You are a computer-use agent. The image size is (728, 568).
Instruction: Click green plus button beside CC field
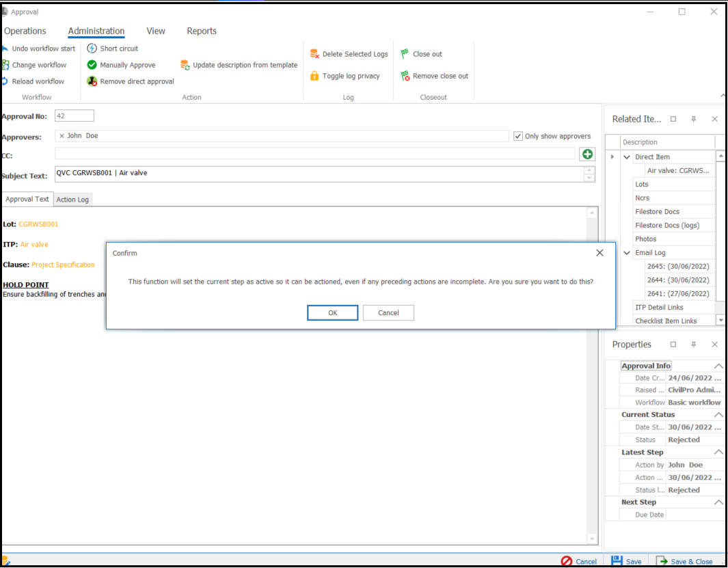click(x=587, y=154)
